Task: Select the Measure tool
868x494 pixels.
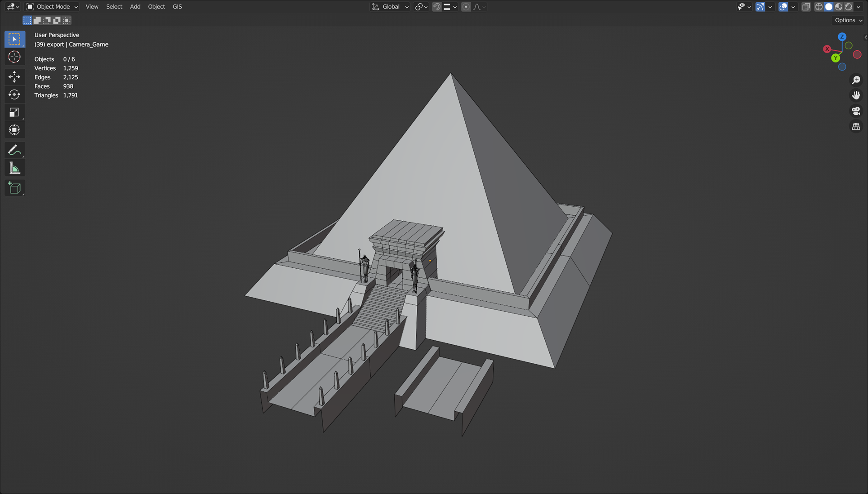Action: [14, 168]
